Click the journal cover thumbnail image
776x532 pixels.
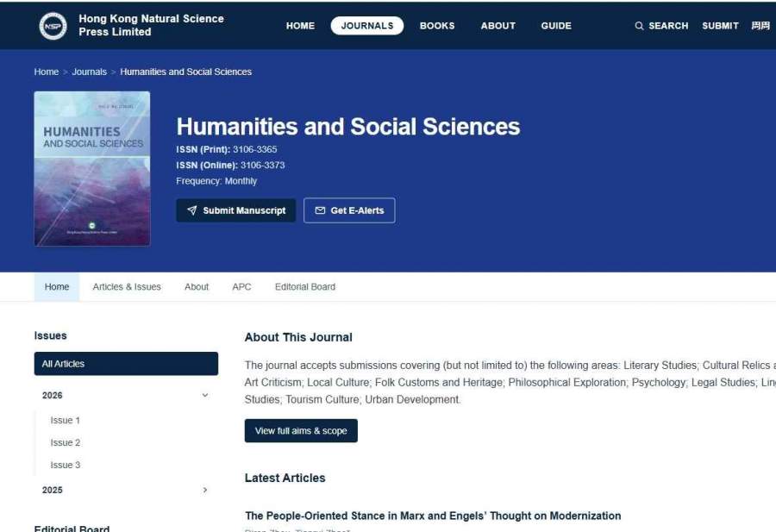(92, 169)
